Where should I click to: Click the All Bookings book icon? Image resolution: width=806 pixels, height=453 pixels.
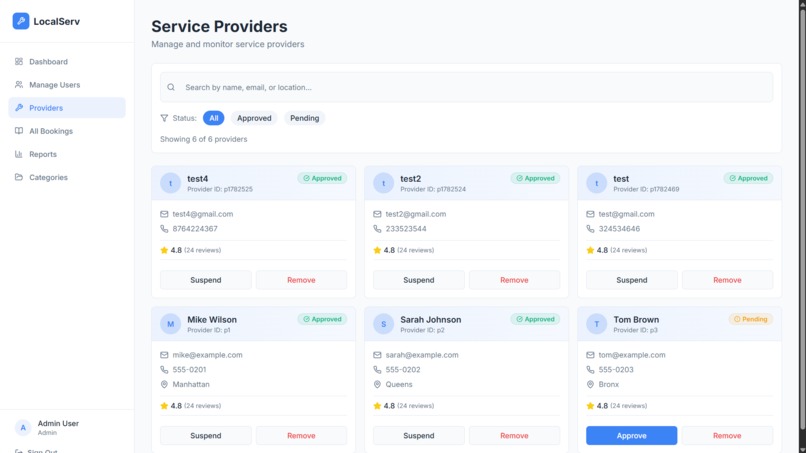pos(19,131)
